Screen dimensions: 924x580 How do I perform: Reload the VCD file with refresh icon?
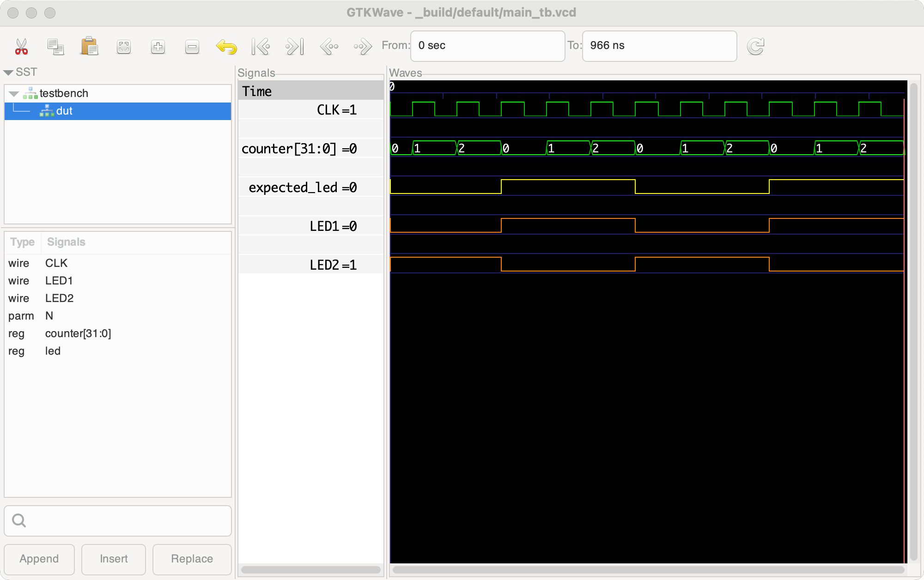pos(756,46)
